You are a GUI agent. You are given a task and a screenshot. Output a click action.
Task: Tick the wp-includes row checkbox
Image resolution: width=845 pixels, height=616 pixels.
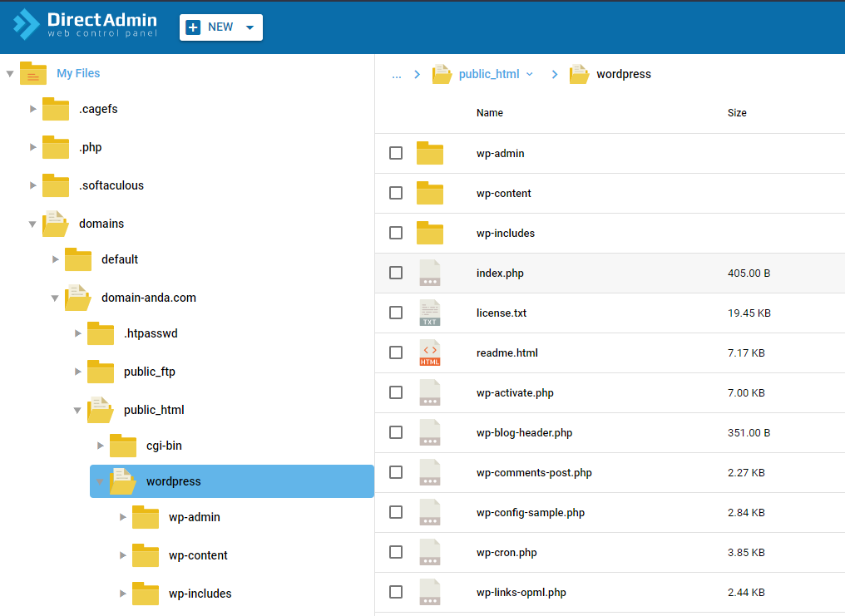pos(396,233)
